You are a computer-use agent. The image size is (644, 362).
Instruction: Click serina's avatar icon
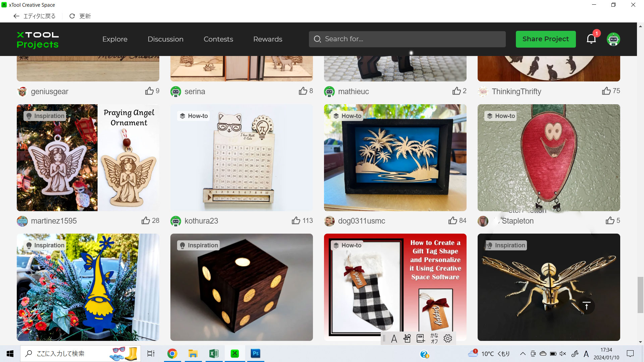pos(176,92)
